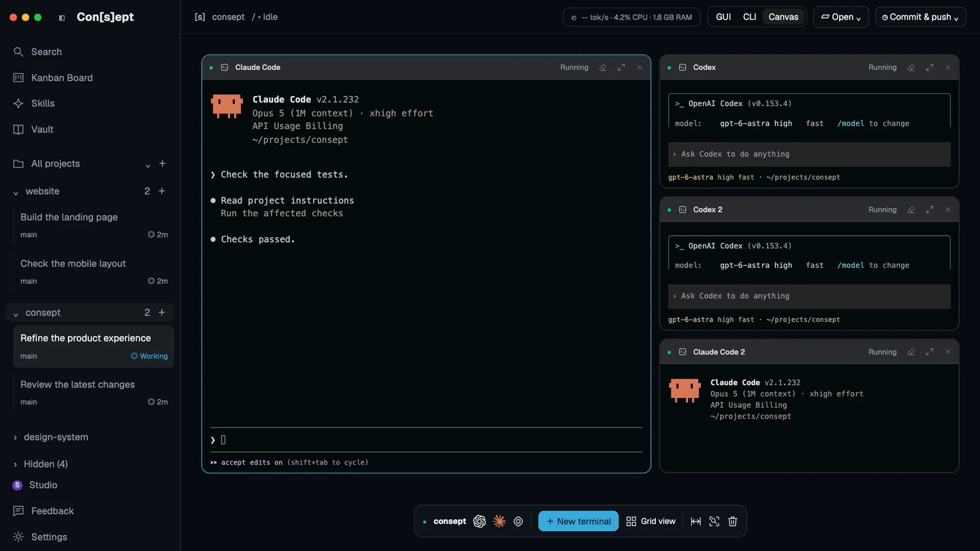Click the Running status in Claude Code 2 header
Viewport: 980px width, 551px height.
click(x=883, y=352)
